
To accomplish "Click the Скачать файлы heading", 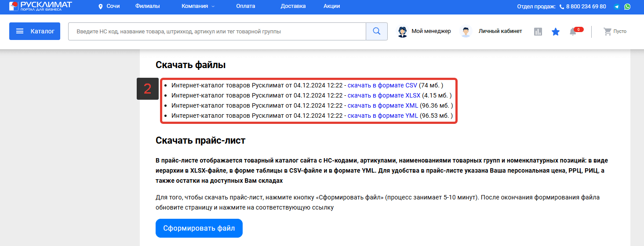I will [191, 65].
